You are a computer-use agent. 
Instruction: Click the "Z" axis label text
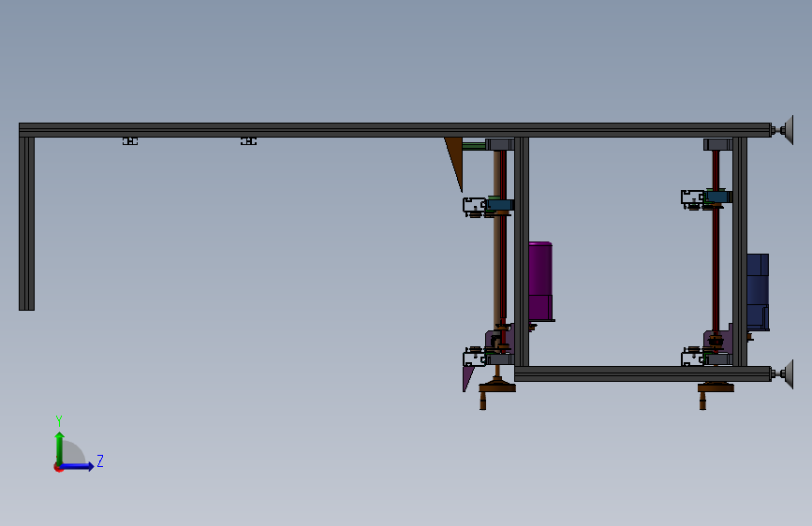coord(100,460)
